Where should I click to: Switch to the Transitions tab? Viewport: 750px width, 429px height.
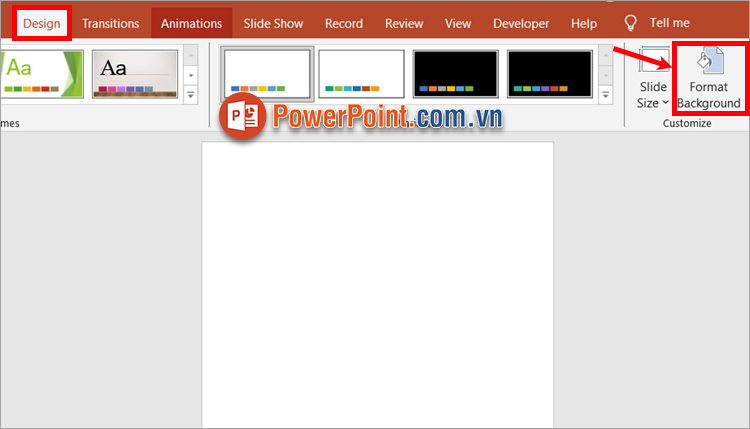point(110,23)
